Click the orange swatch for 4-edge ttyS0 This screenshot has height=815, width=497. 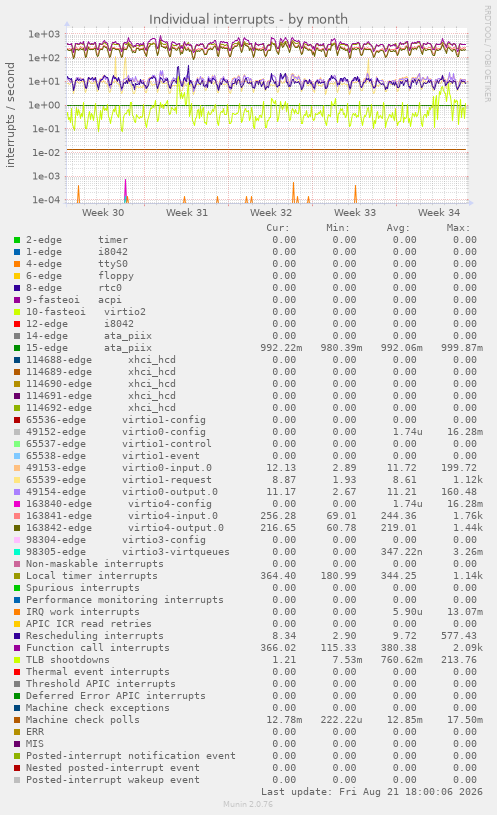pos(17,264)
